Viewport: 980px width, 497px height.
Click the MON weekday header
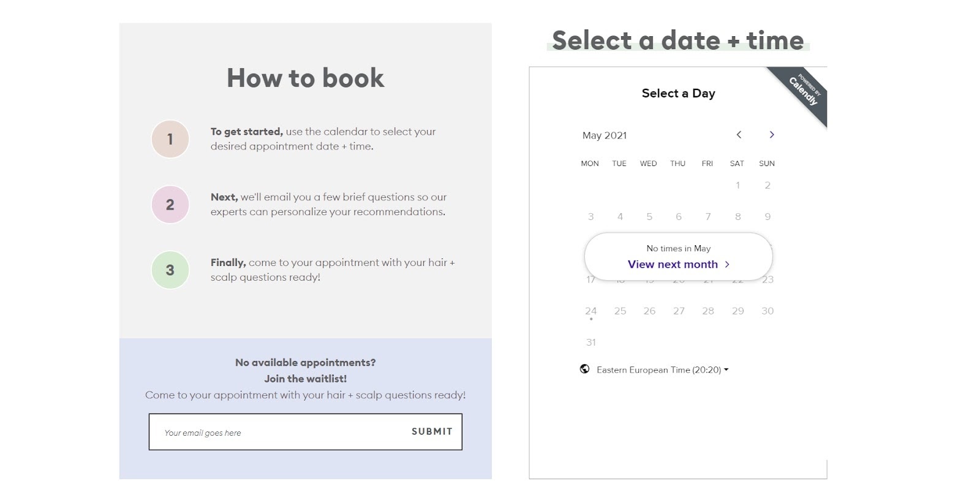[589, 163]
